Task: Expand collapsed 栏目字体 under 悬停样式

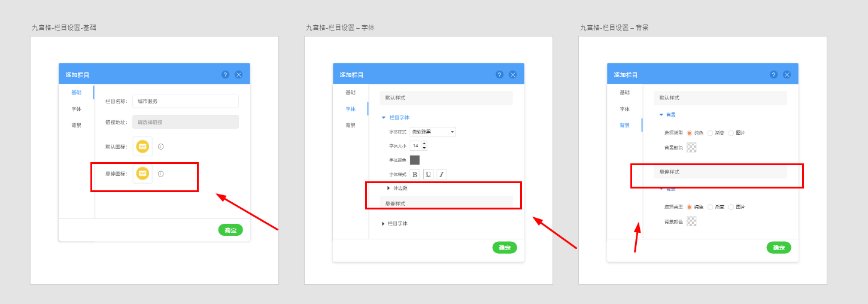Action: (x=395, y=224)
